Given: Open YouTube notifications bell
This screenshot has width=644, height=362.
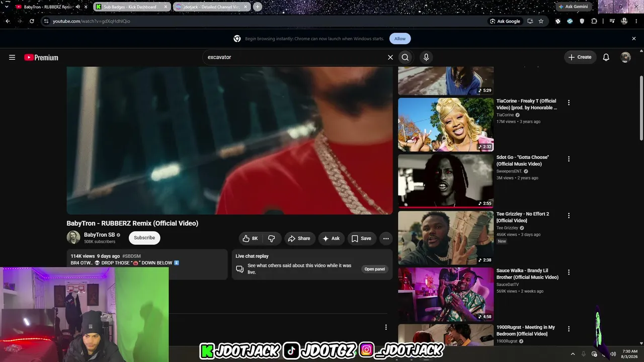Looking at the screenshot, I should click(606, 57).
